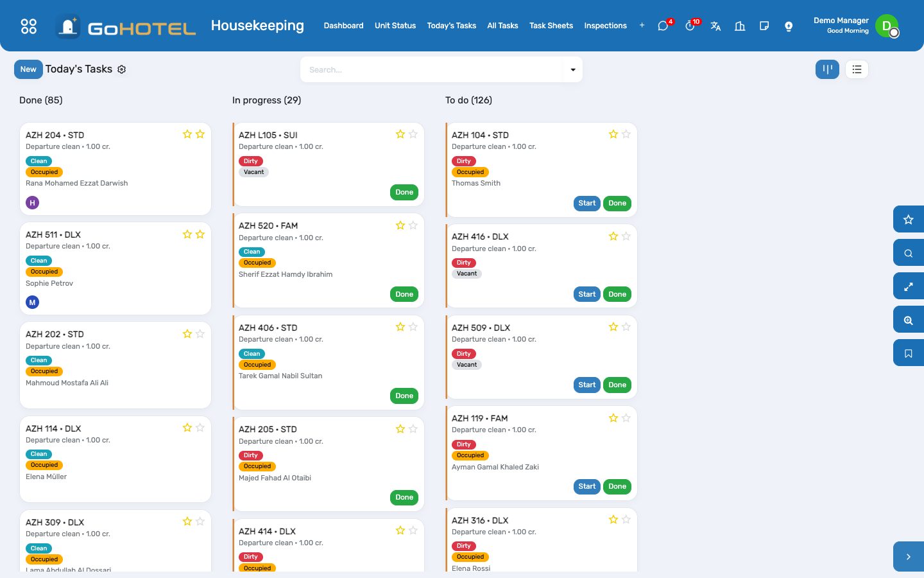Open Today's Tasks settings gear

click(x=121, y=69)
